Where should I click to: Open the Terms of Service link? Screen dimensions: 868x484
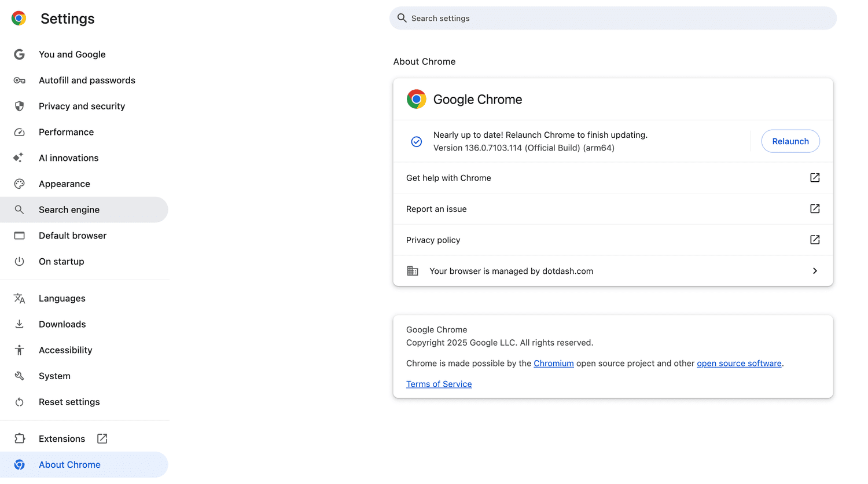coord(439,384)
